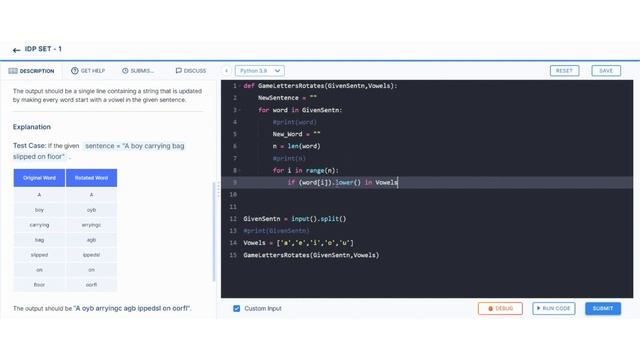Submit the code with the Submit button
The image size is (640, 360).
[x=603, y=308]
